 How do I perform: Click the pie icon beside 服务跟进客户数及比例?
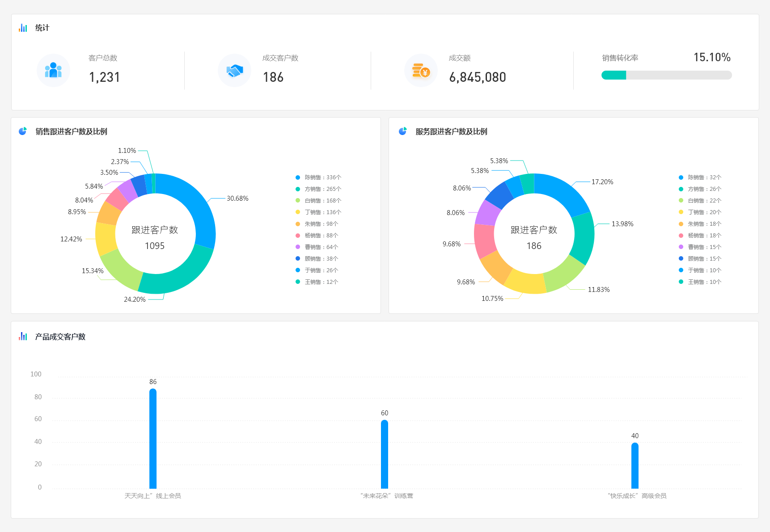coord(403,131)
